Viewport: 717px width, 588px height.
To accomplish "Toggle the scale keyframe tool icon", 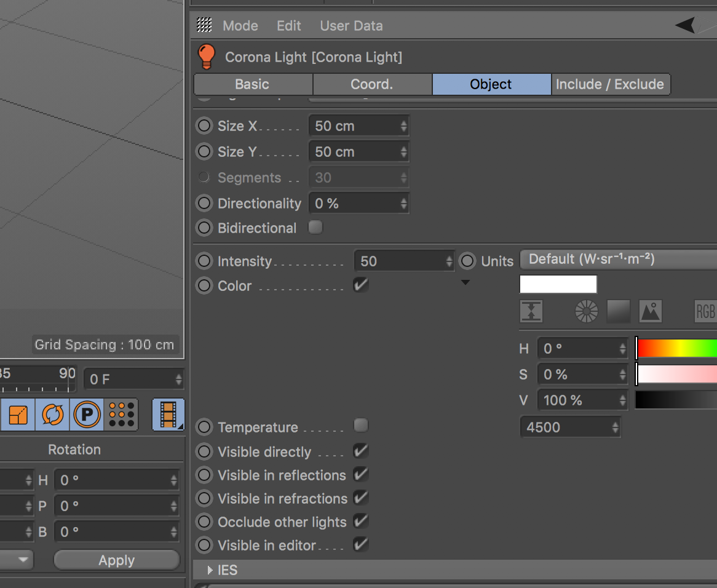I will (18, 415).
